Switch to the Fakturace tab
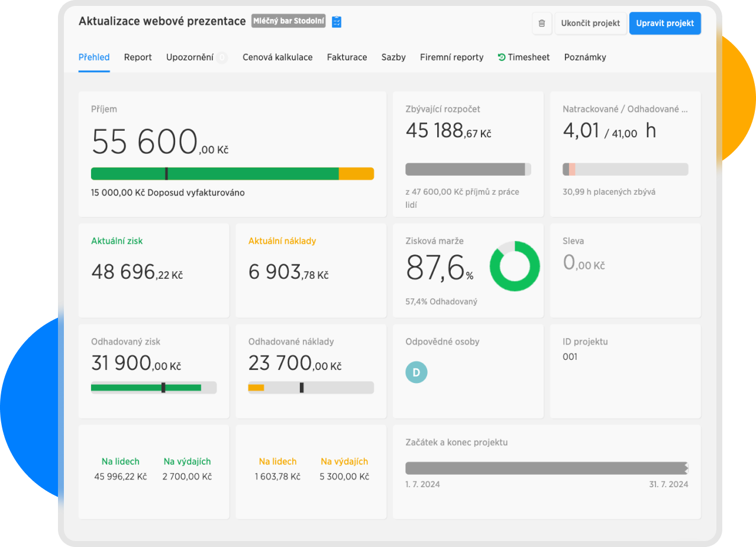This screenshot has height=547, width=756. (347, 57)
